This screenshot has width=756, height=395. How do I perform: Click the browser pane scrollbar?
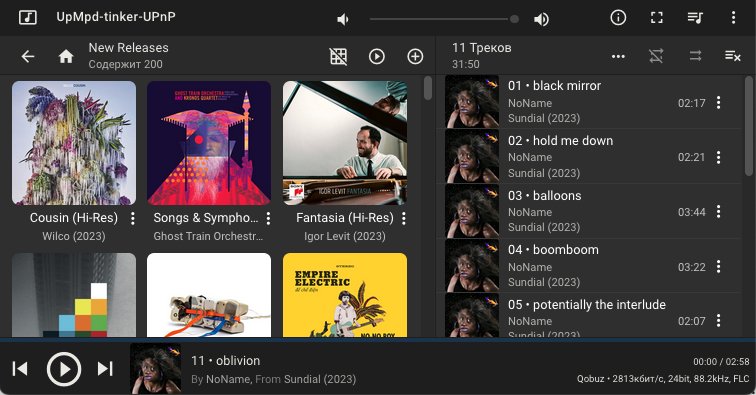point(428,88)
